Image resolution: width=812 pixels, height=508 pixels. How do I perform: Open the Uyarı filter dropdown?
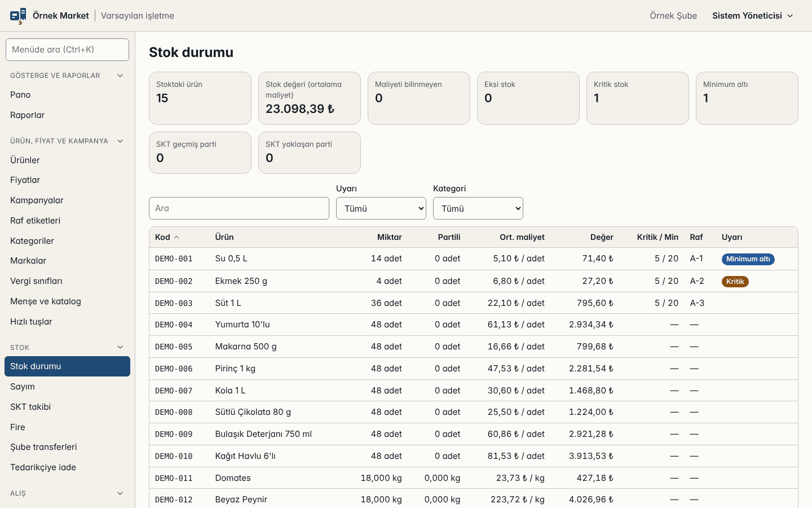tap(381, 208)
